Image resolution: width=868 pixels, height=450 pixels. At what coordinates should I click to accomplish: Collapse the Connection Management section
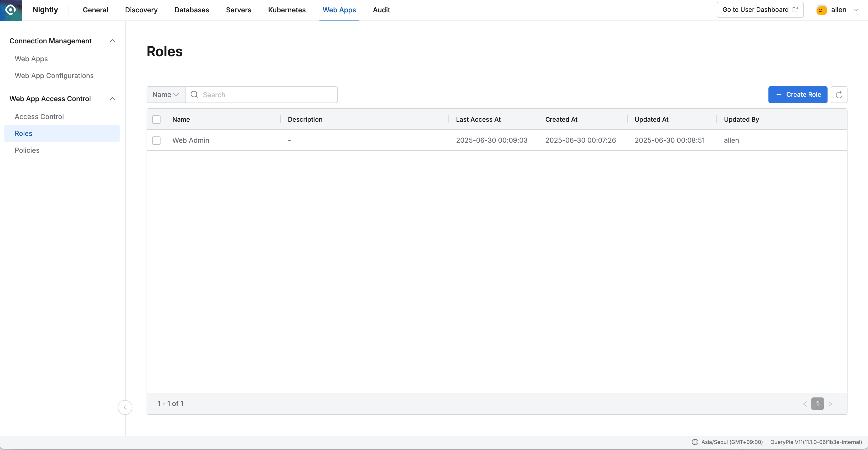click(112, 40)
